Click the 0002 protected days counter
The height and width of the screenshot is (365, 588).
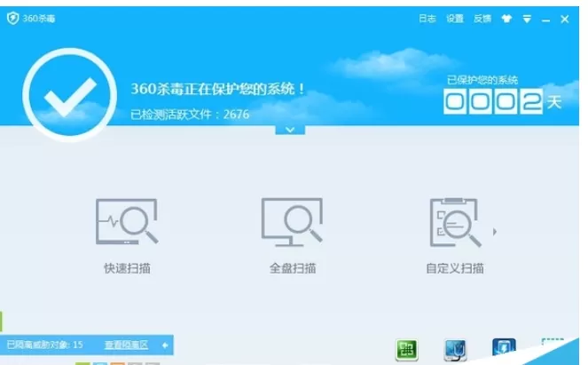[x=493, y=101]
